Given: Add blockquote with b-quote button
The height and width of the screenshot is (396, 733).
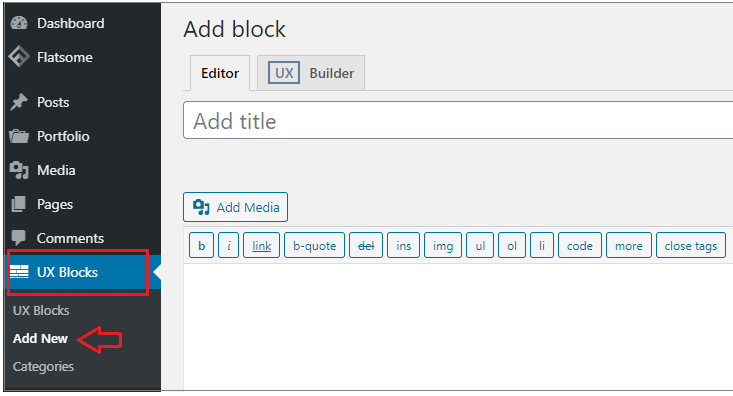Looking at the screenshot, I should coord(314,245).
